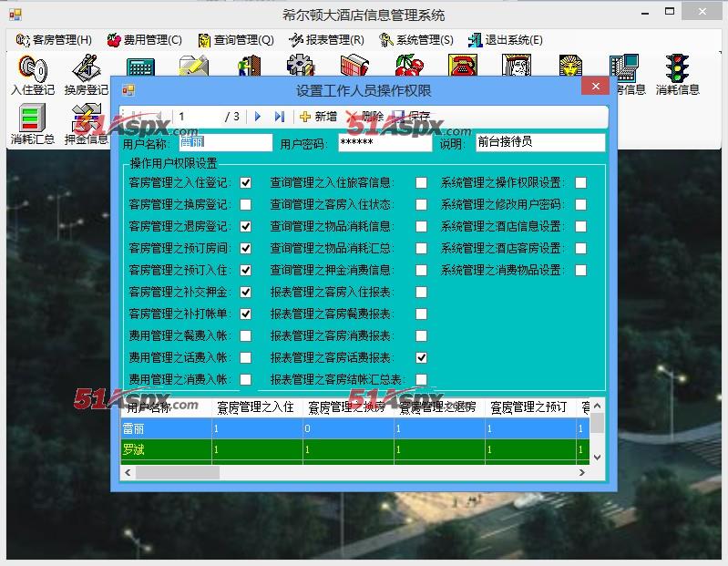Open the 押金信息 deposit icon
Viewport: 728px width, 566px height.
pyautogui.click(x=87, y=124)
